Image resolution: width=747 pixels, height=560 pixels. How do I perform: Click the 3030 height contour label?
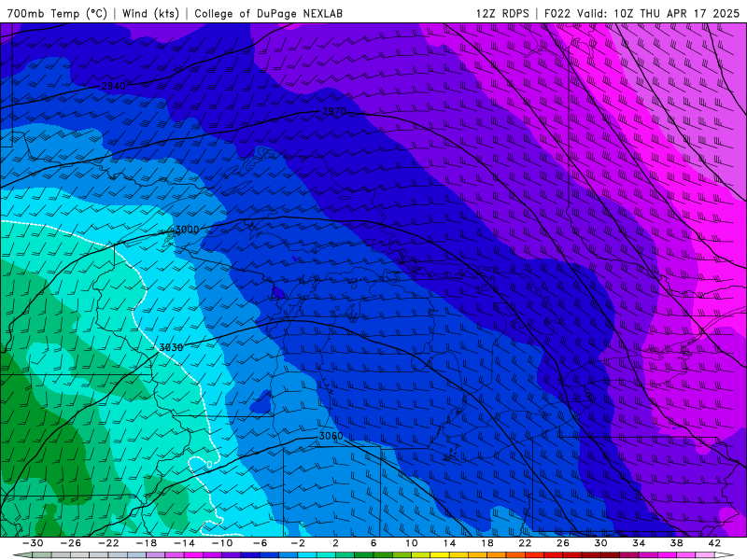click(x=171, y=347)
